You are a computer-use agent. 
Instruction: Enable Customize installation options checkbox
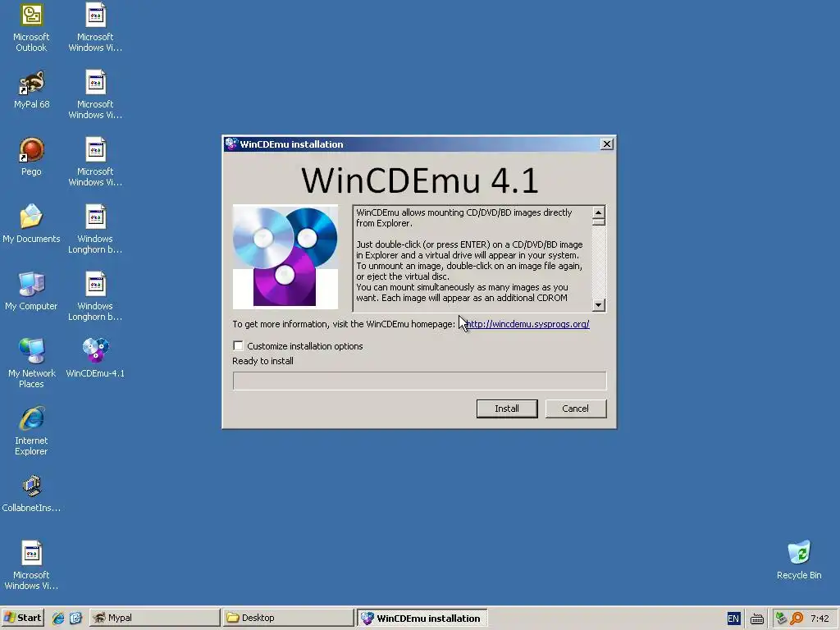tap(238, 346)
